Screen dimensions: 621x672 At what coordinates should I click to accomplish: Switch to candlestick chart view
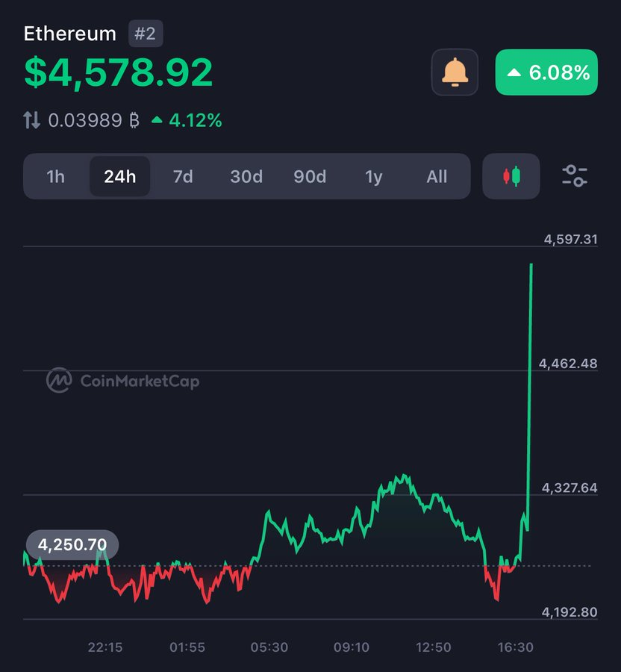[511, 176]
